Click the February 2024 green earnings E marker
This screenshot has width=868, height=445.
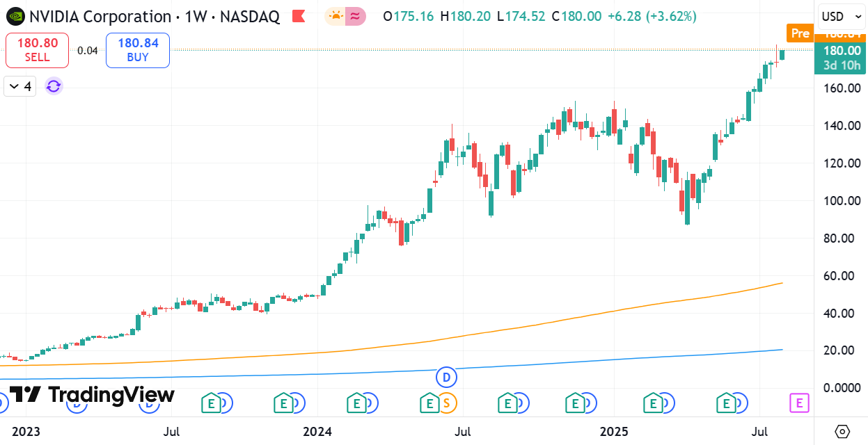356,402
